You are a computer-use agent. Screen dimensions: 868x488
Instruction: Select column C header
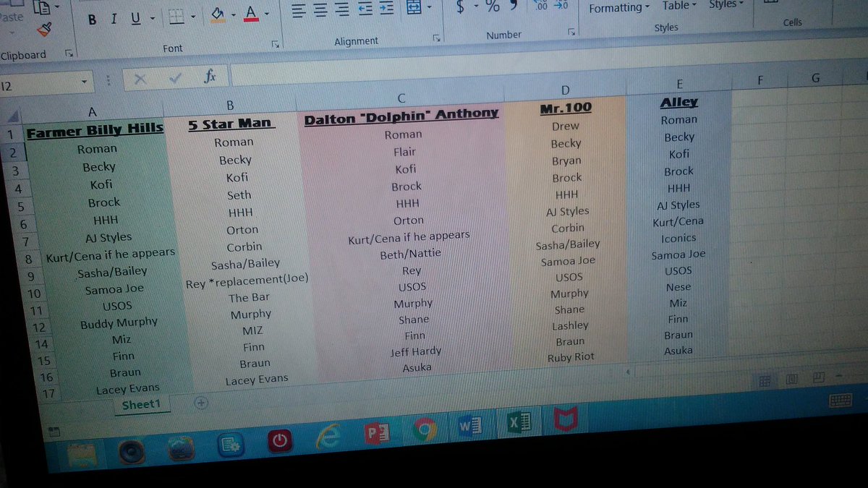401,98
